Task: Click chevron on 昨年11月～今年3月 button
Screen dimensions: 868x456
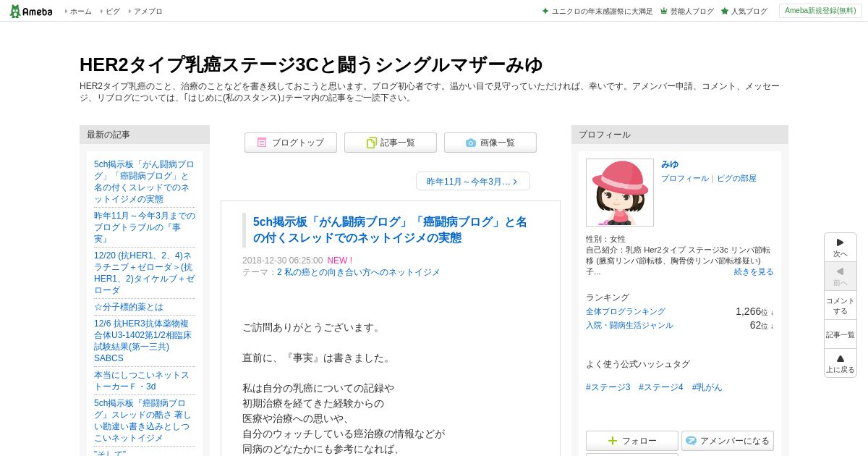Action: coord(515,182)
